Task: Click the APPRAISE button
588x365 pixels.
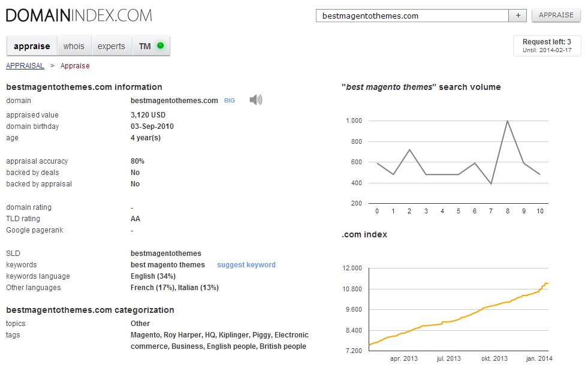Action: (556, 15)
